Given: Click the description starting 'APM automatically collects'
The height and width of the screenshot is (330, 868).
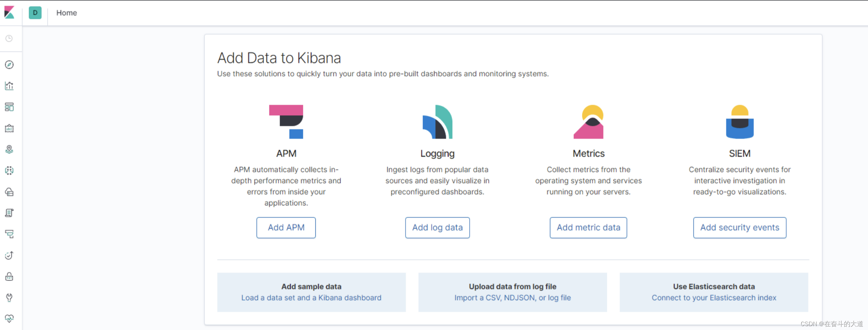Looking at the screenshot, I should point(286,186).
